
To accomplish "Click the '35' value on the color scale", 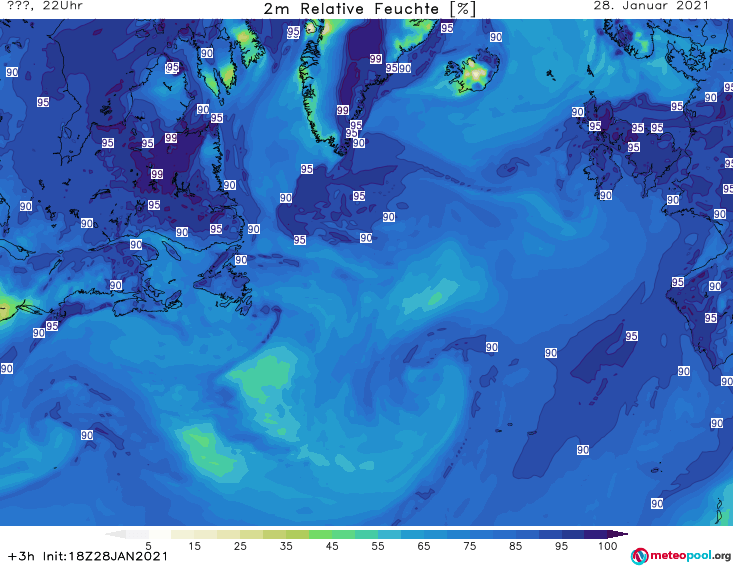I will click(x=286, y=546).
